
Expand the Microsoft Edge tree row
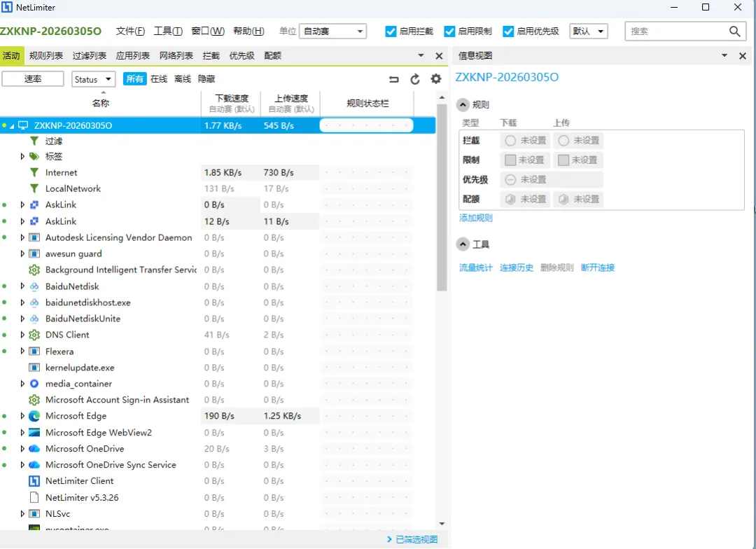coord(22,416)
